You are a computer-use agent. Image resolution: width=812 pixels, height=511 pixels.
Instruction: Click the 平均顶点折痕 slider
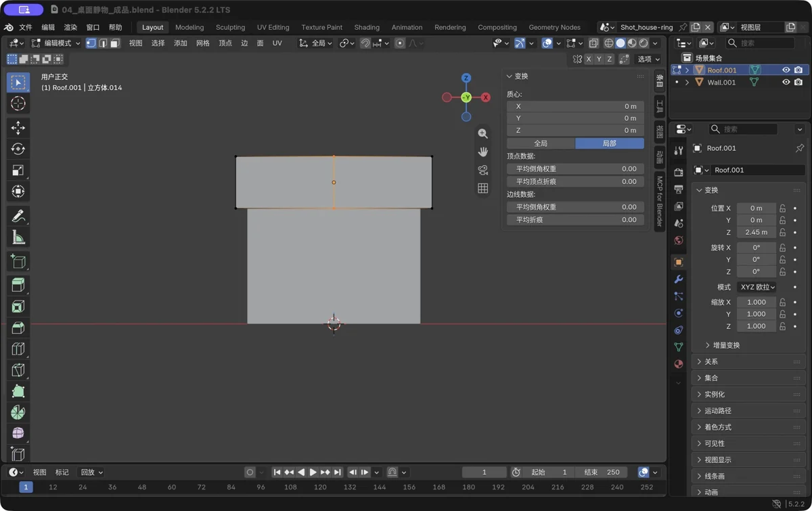click(x=575, y=181)
